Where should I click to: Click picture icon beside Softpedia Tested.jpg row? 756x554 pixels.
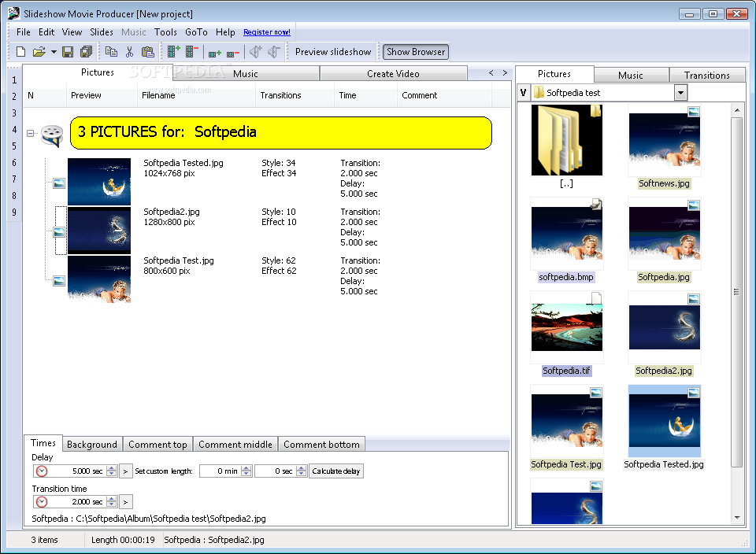59,183
